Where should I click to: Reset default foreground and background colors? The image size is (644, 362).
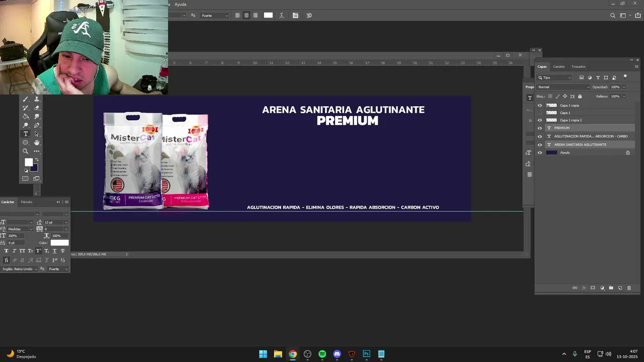coord(26,170)
